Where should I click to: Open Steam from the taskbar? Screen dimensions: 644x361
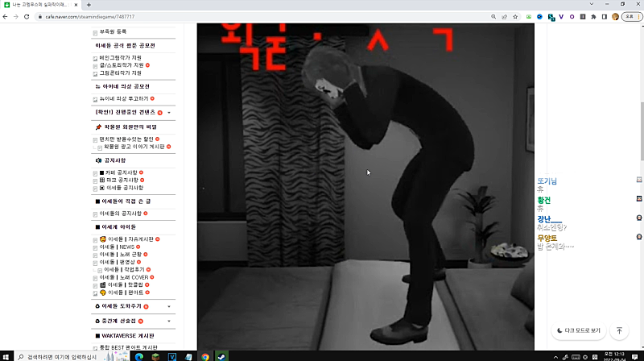(221, 356)
